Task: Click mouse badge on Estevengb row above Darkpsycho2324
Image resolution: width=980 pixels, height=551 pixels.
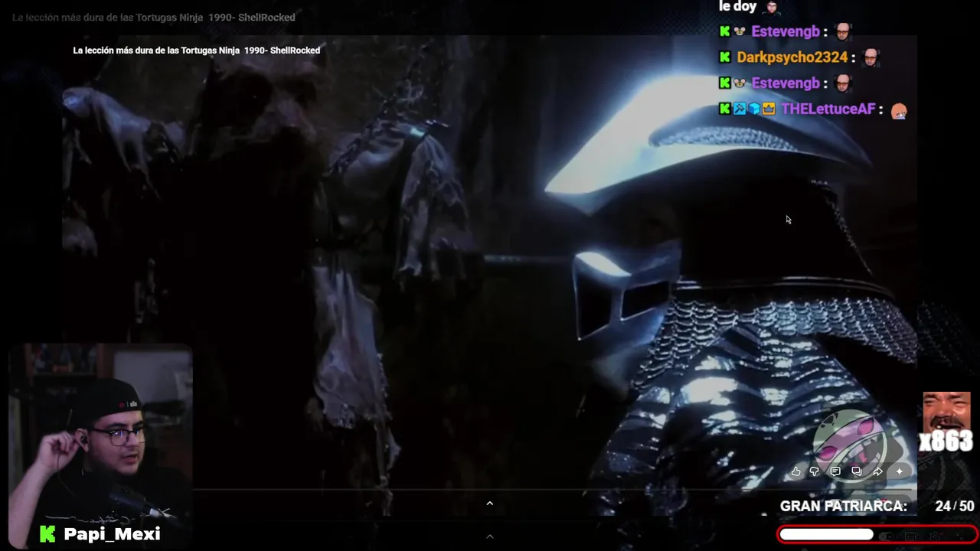Action: (x=740, y=31)
